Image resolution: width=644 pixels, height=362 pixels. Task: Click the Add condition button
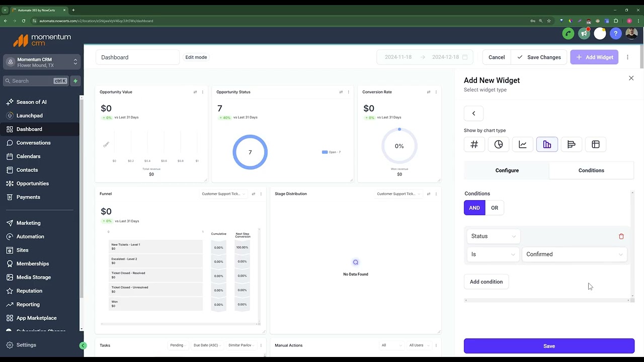pyautogui.click(x=486, y=282)
